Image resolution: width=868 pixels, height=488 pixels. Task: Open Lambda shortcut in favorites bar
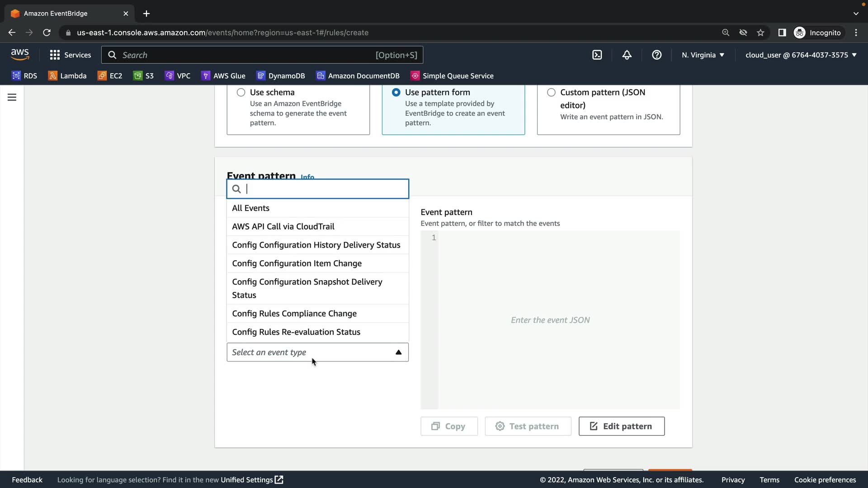point(67,75)
